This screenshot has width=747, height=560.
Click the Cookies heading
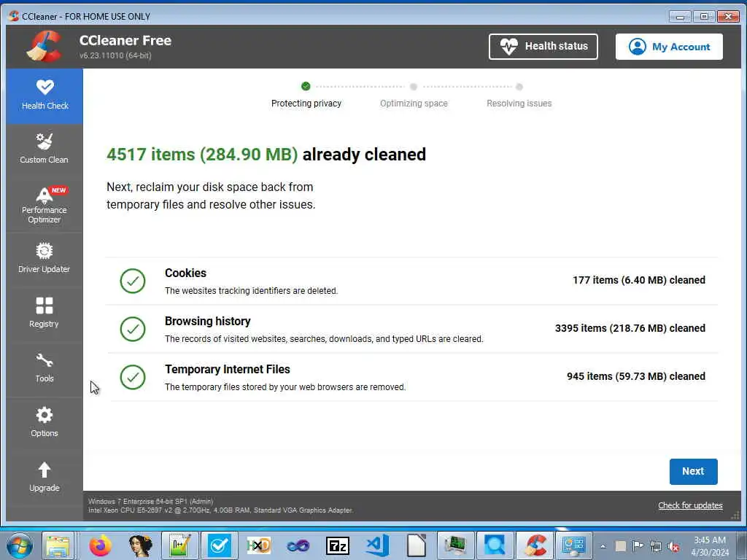pyautogui.click(x=185, y=273)
